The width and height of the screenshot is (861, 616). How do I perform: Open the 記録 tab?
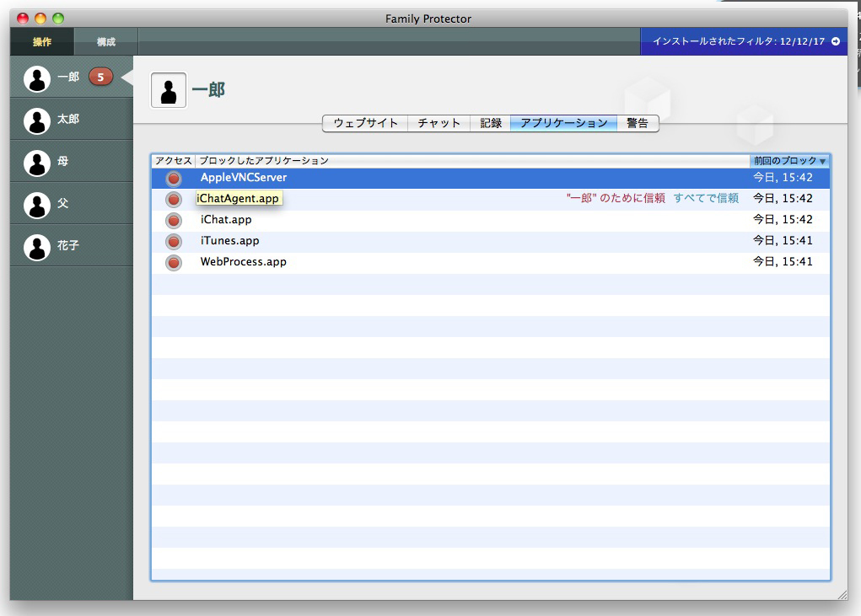(x=490, y=123)
